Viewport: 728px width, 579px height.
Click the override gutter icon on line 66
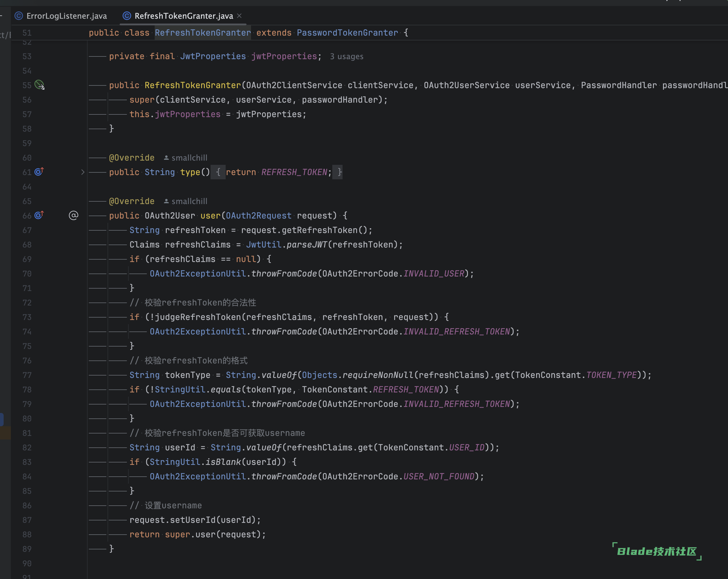click(x=39, y=215)
